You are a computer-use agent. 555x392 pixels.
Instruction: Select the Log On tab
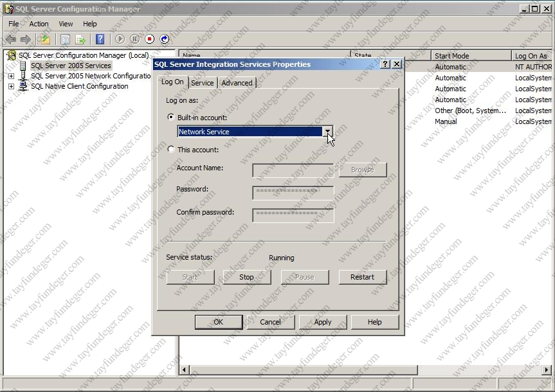coord(172,82)
